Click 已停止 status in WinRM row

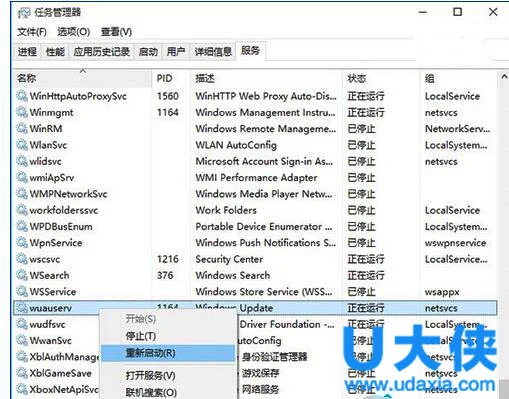pos(361,129)
